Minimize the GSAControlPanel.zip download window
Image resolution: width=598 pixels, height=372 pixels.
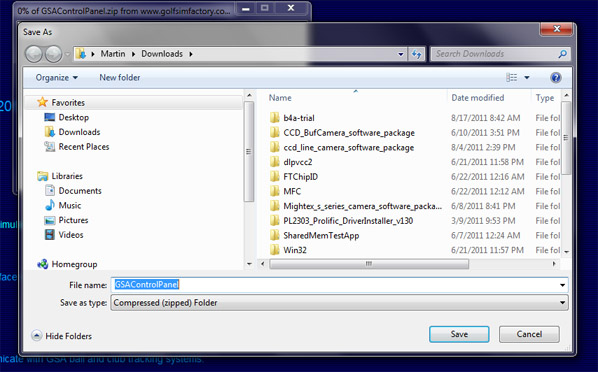click(x=246, y=8)
